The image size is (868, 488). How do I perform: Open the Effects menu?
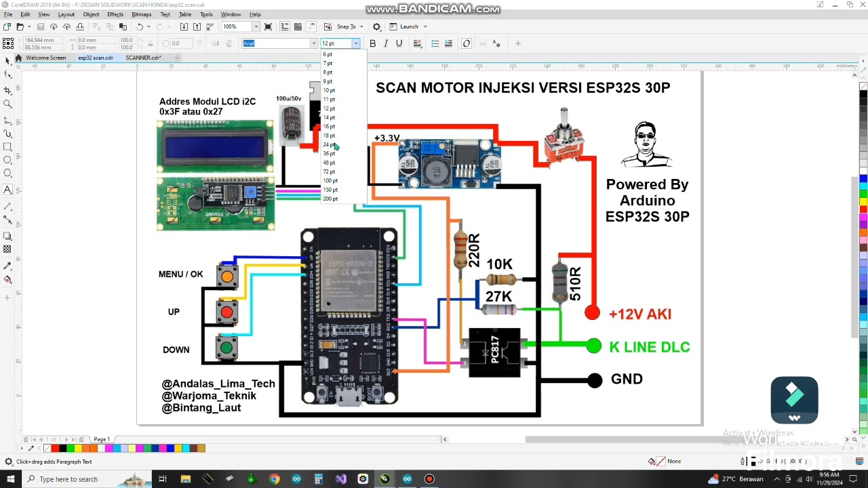click(x=115, y=14)
